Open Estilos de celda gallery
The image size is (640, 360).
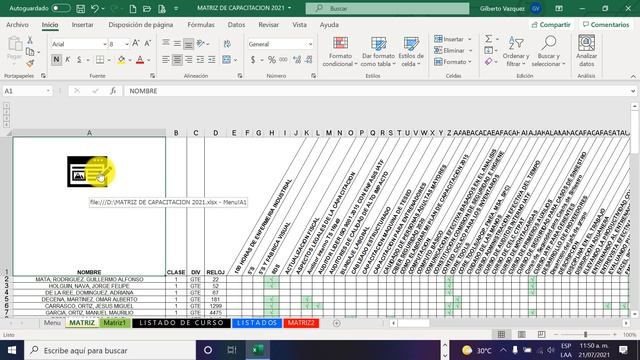[x=411, y=51]
